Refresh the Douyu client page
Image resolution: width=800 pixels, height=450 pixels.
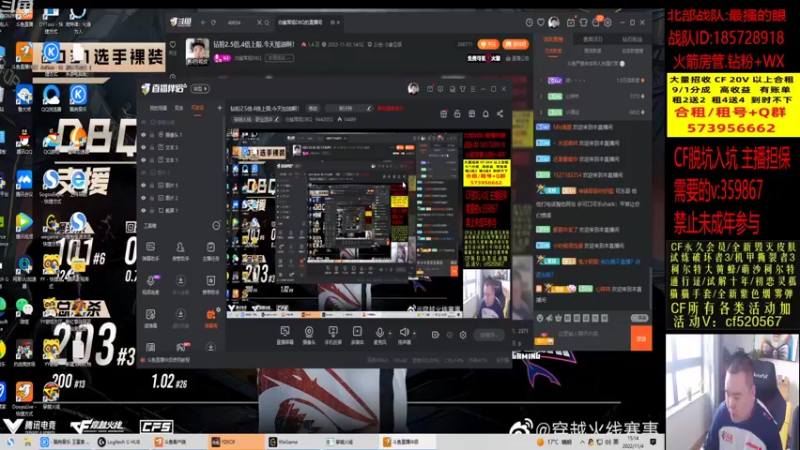pyautogui.click(x=214, y=22)
